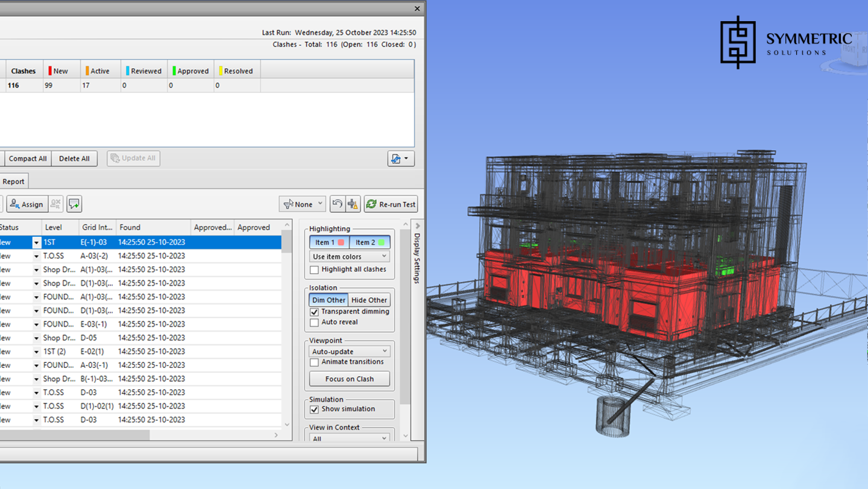Uncheck Transparent dimming
The image size is (868, 489).
315,312
